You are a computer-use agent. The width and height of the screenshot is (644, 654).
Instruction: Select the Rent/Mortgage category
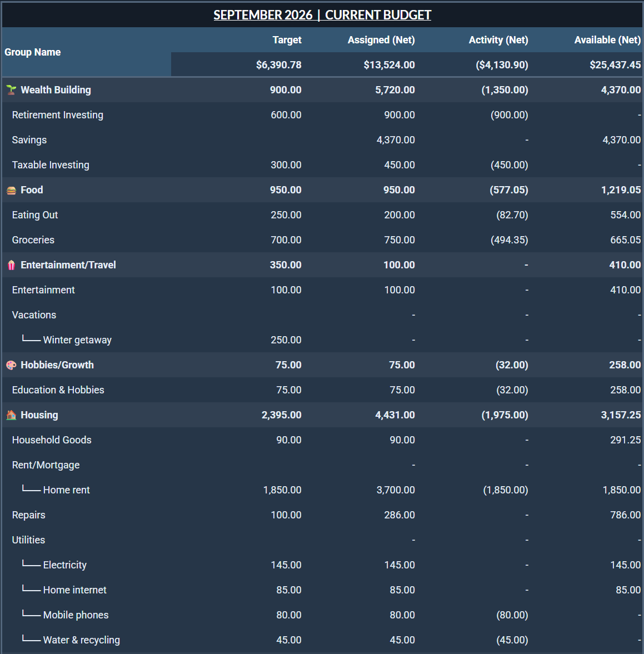[46, 465]
